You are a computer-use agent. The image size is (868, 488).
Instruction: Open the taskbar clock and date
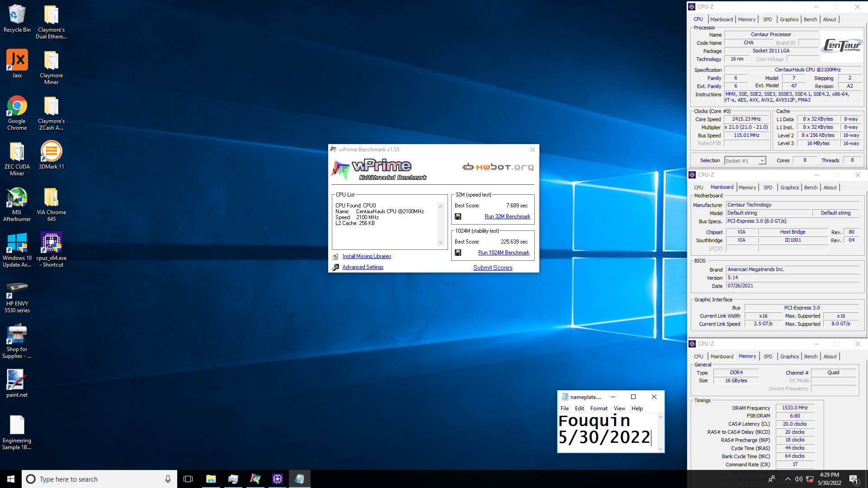coord(829,479)
